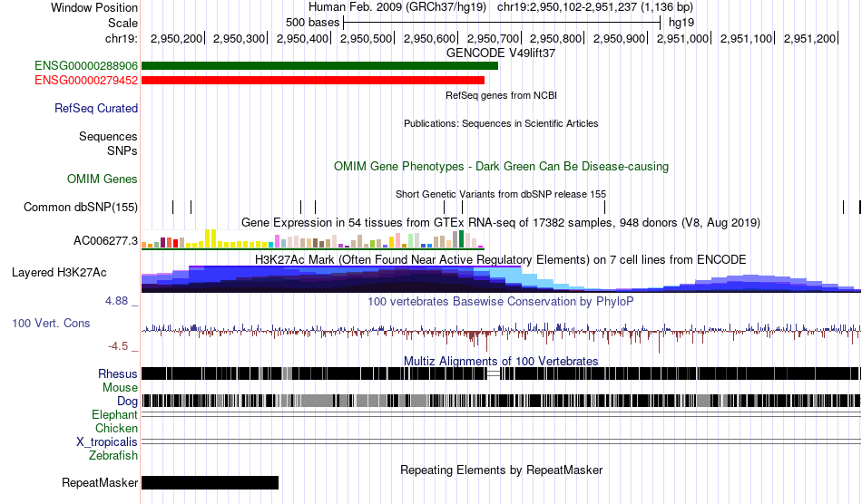This screenshot has height=504, width=862.
Task: Click the Elephant alignment row label
Action: (x=115, y=415)
